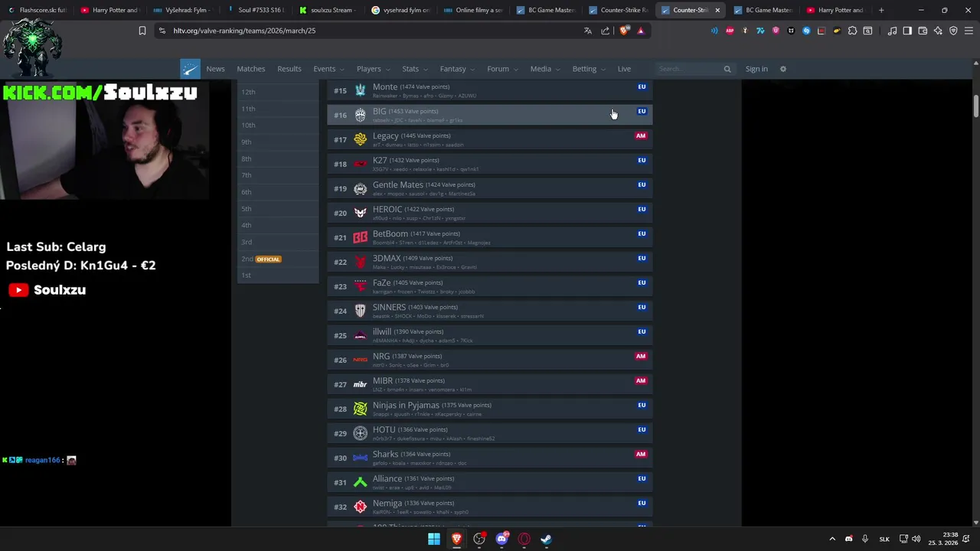Expand the Forum dropdown menu
Image resolution: width=980 pixels, height=551 pixels.
tap(502, 69)
